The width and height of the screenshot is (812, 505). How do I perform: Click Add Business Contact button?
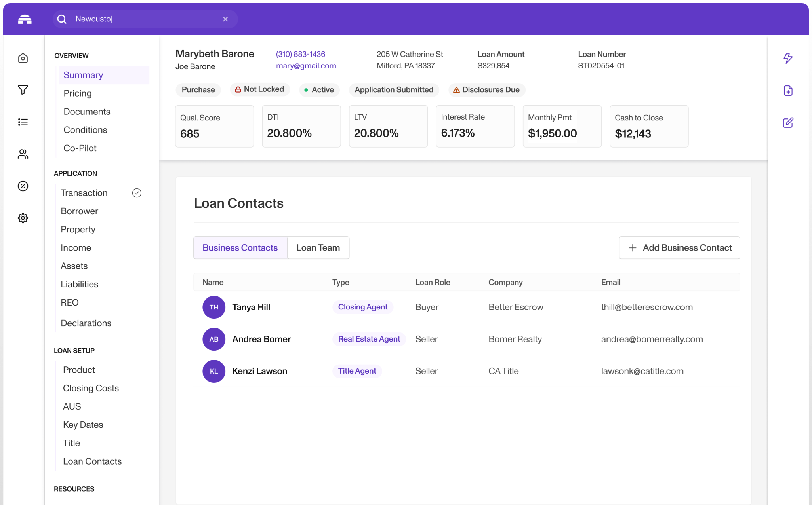(679, 248)
